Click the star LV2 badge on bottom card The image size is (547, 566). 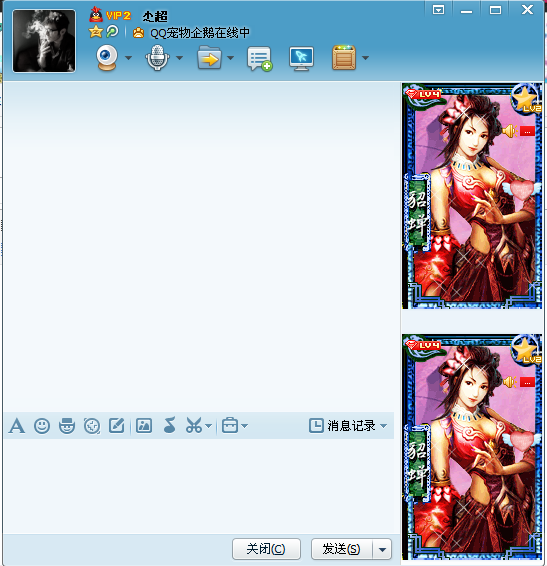(526, 349)
